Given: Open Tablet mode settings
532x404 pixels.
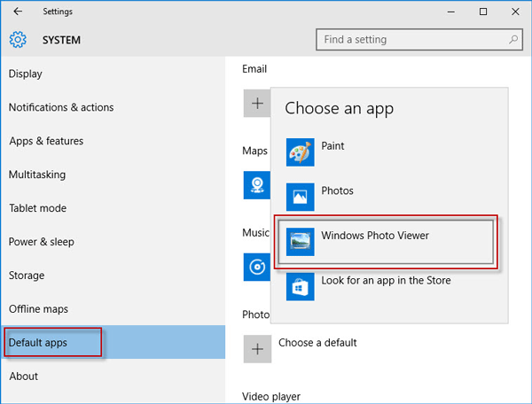Looking at the screenshot, I should (x=38, y=208).
